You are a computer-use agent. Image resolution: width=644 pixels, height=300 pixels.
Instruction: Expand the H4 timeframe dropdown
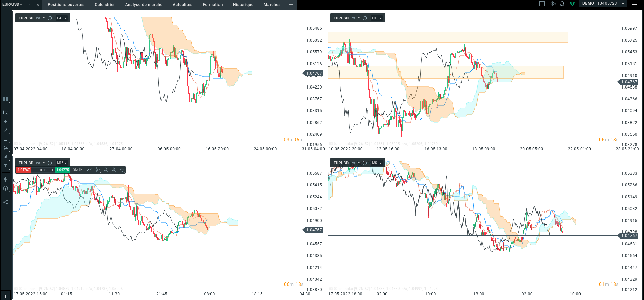tap(62, 18)
